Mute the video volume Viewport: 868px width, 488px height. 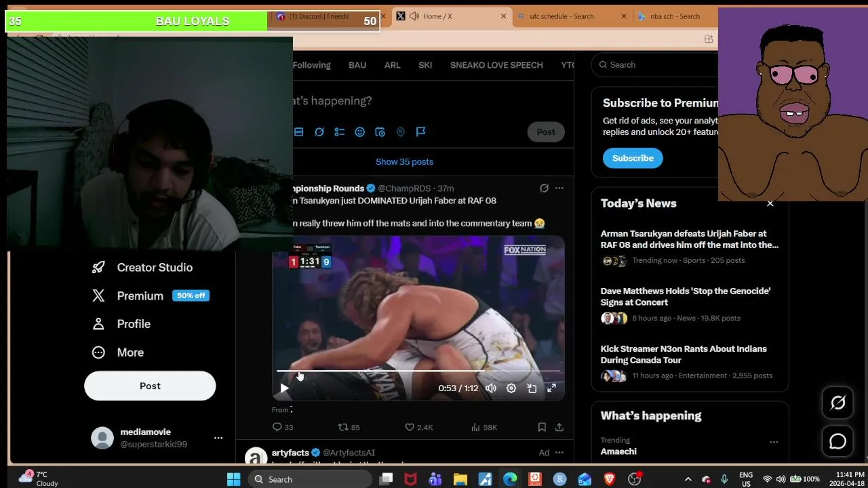(x=491, y=388)
